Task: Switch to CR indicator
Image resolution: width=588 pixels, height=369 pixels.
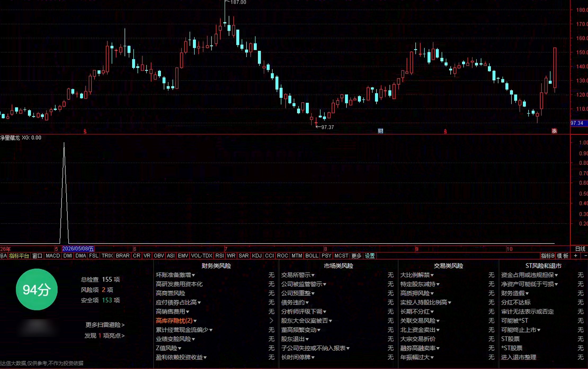Action: 137,256
